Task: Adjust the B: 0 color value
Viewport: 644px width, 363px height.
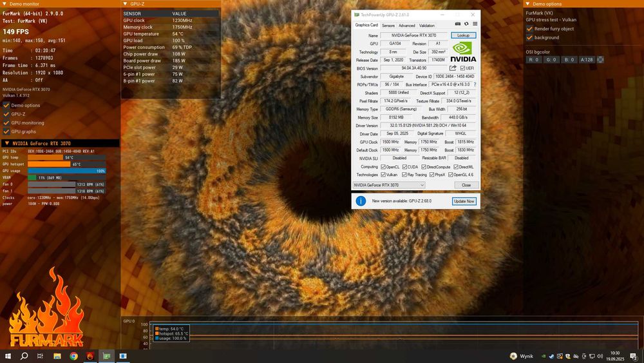Action: coord(569,59)
